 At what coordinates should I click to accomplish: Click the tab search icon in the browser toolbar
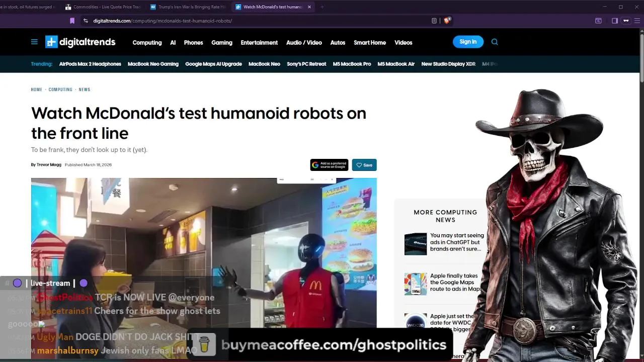pos(598,21)
